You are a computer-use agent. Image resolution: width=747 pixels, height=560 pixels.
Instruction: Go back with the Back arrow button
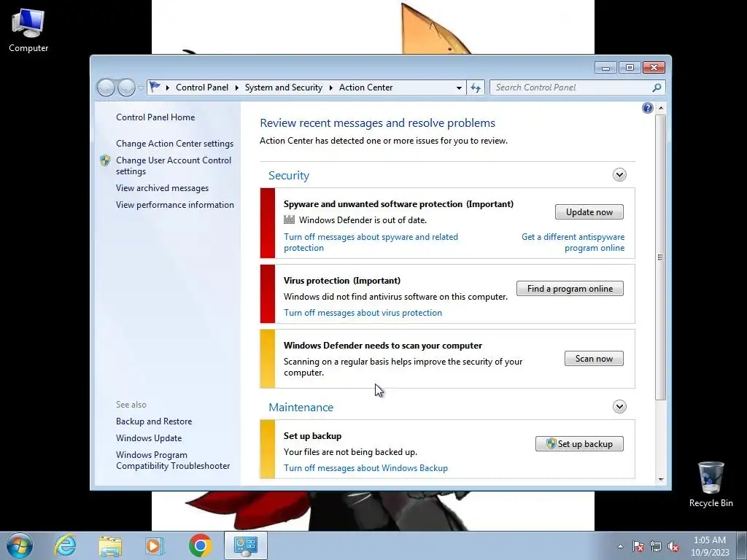[x=106, y=87]
